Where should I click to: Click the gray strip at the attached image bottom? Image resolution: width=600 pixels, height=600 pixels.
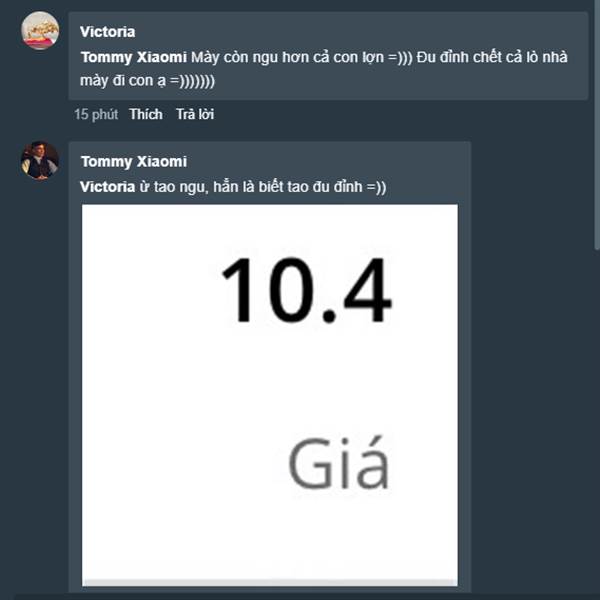(x=270, y=583)
